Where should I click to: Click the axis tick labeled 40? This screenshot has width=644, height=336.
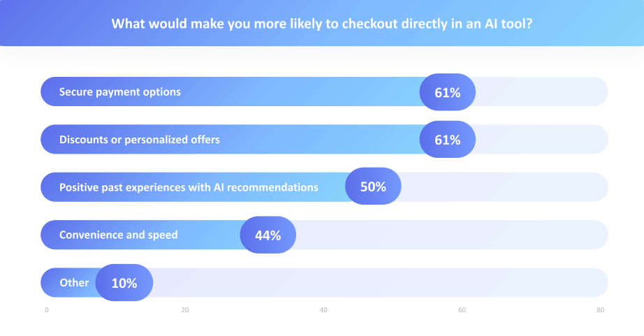click(323, 309)
